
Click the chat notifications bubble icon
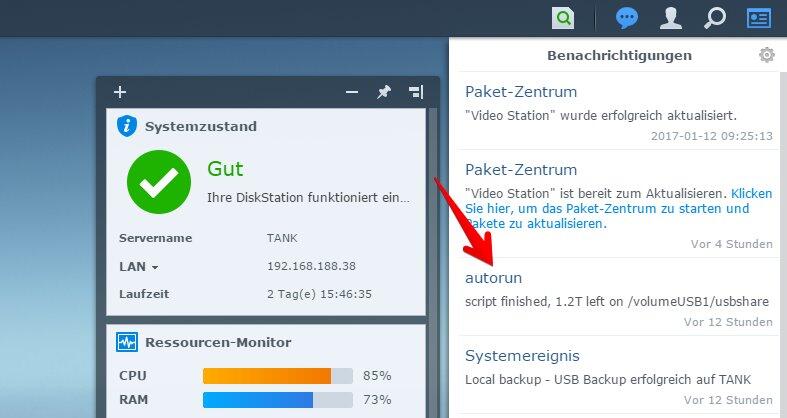pyautogui.click(x=627, y=18)
